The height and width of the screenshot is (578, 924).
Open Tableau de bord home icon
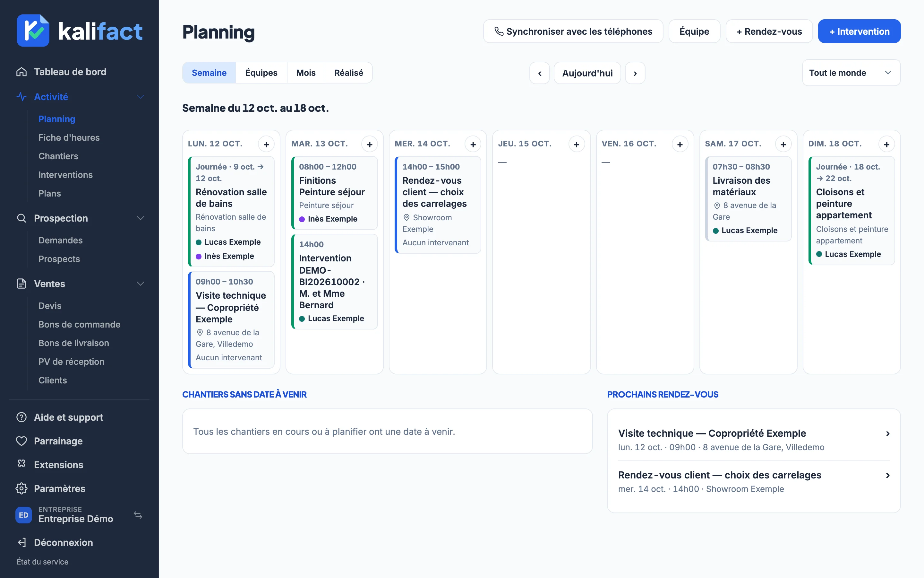click(x=21, y=72)
